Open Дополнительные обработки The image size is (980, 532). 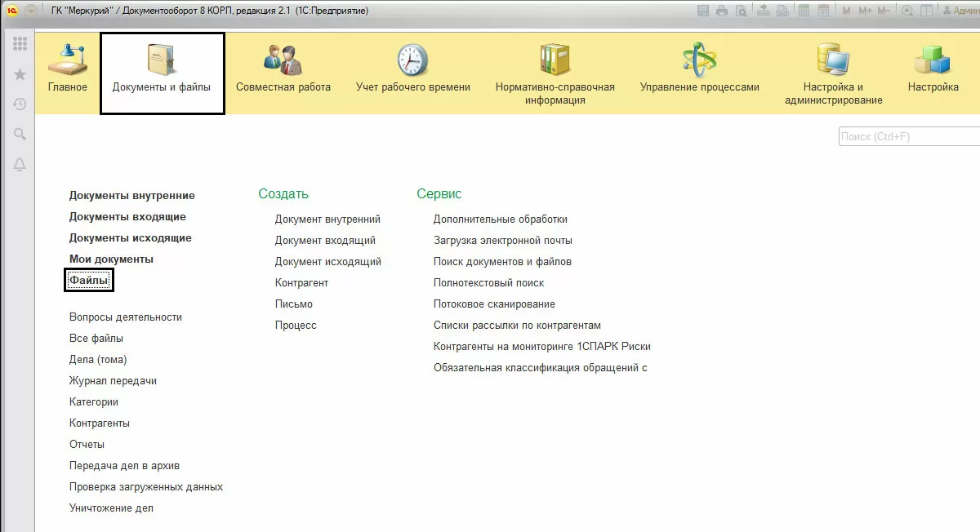click(501, 219)
